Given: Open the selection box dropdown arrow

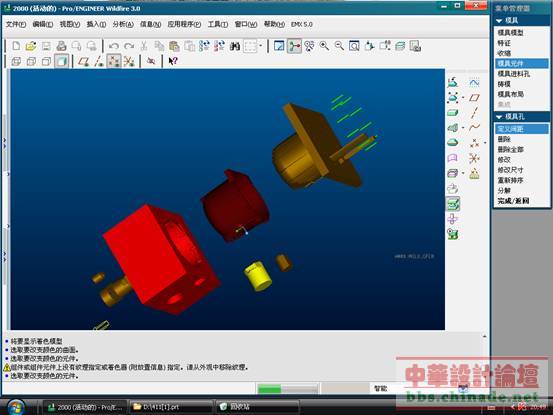Looking at the screenshot, I should pos(261,46).
